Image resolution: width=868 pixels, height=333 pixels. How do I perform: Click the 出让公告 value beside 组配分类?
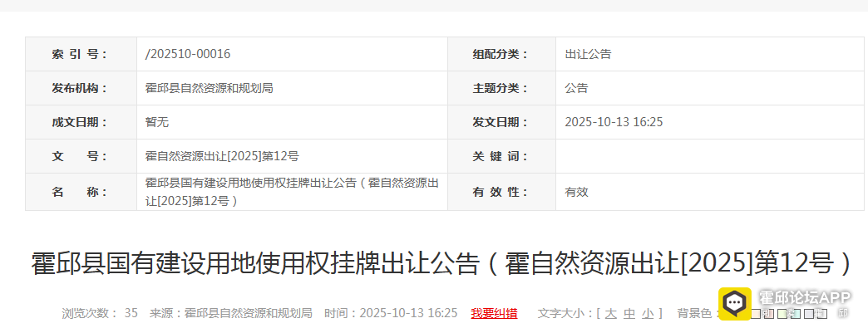587,54
